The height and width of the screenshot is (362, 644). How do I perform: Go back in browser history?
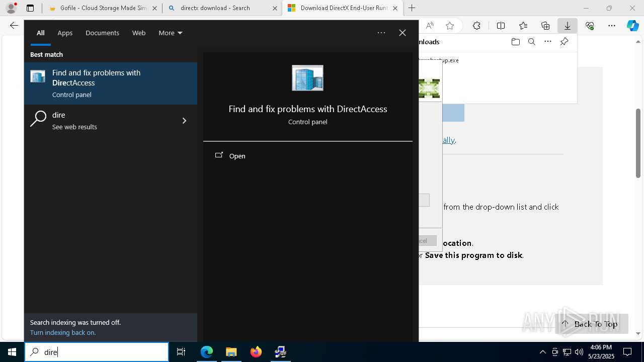[14, 26]
